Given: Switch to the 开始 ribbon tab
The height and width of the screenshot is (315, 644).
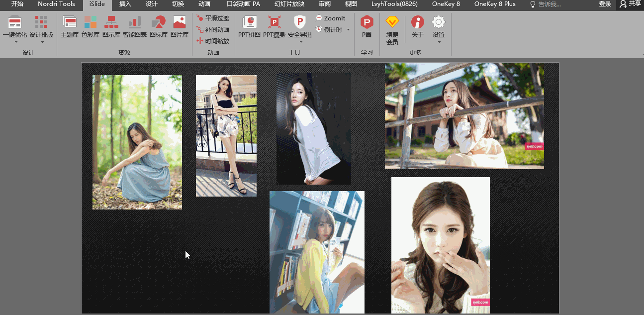Looking at the screenshot, I should click(17, 4).
